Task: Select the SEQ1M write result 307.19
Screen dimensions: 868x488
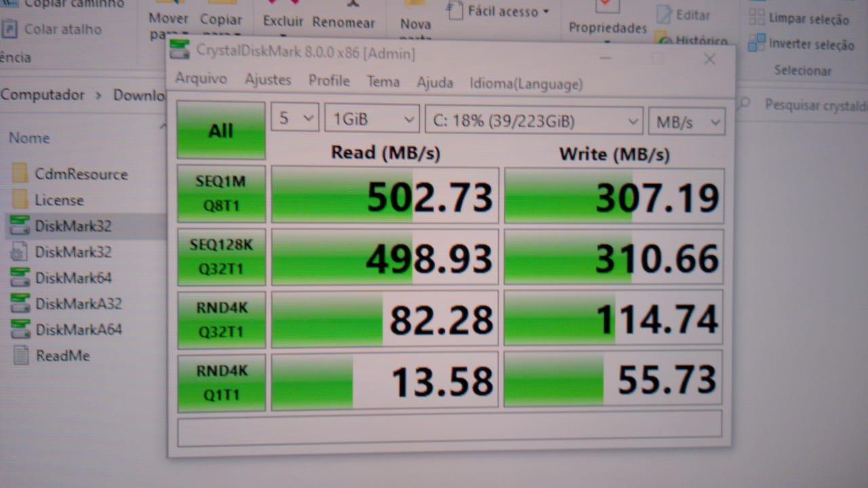Action: (614, 197)
